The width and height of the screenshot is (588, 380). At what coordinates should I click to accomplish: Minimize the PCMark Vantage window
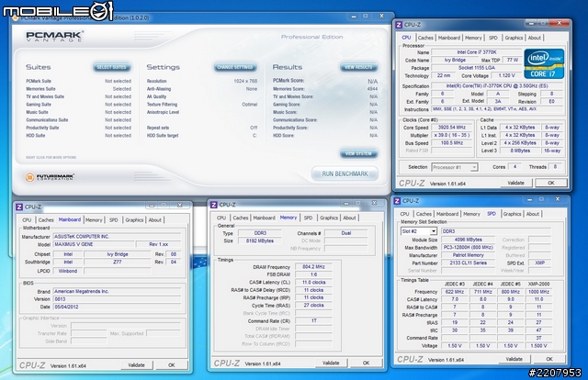(354, 17)
